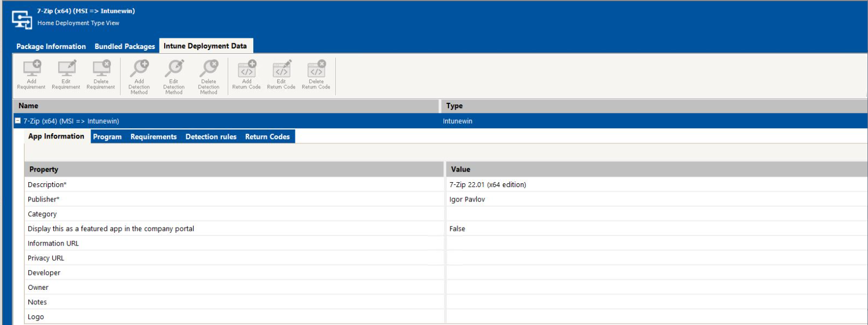Click Edit Detection Method icon
The height and width of the screenshot is (325, 868).
coord(174,69)
